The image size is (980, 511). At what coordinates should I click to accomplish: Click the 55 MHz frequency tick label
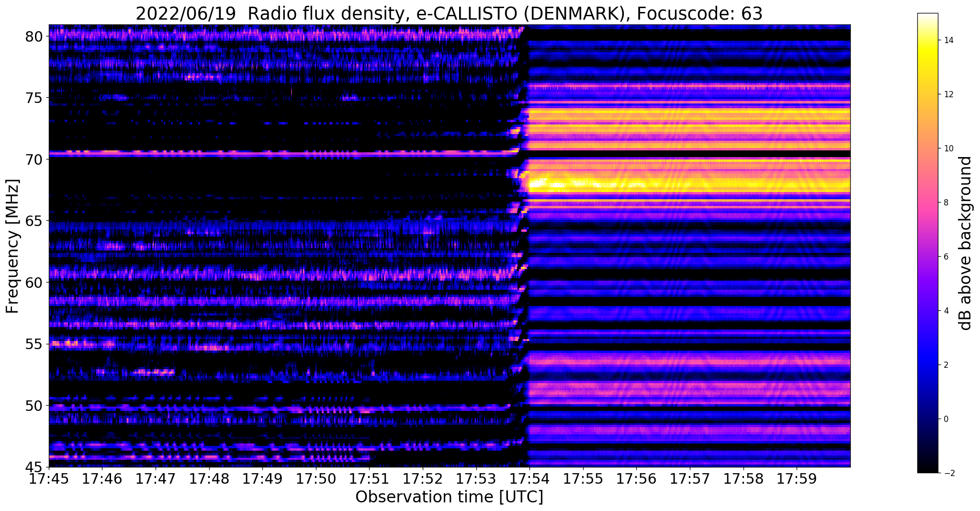coord(35,344)
